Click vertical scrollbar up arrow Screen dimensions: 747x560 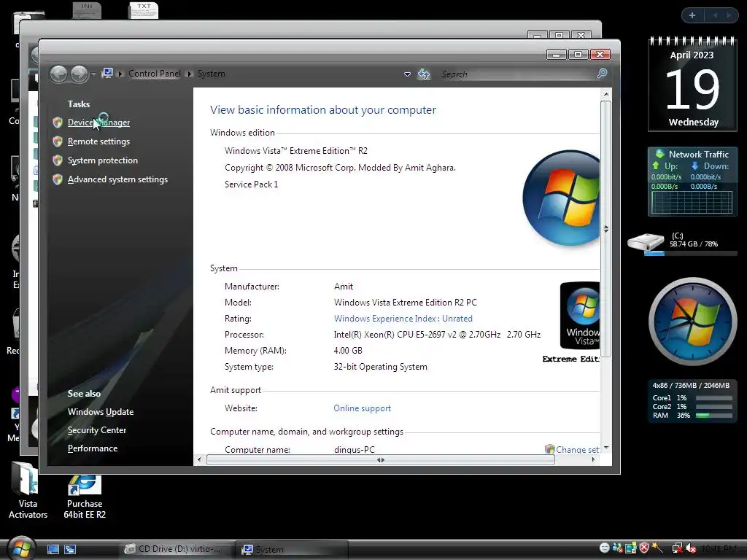click(x=606, y=94)
